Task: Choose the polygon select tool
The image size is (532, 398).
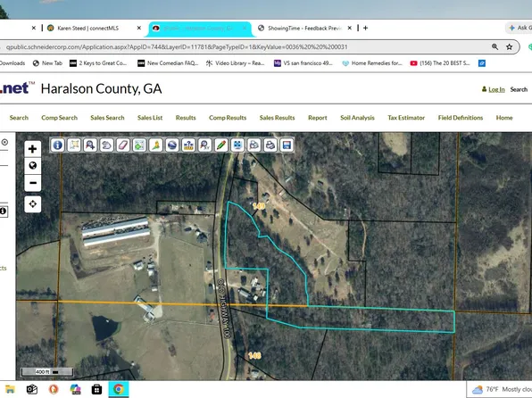Action: click(106, 145)
